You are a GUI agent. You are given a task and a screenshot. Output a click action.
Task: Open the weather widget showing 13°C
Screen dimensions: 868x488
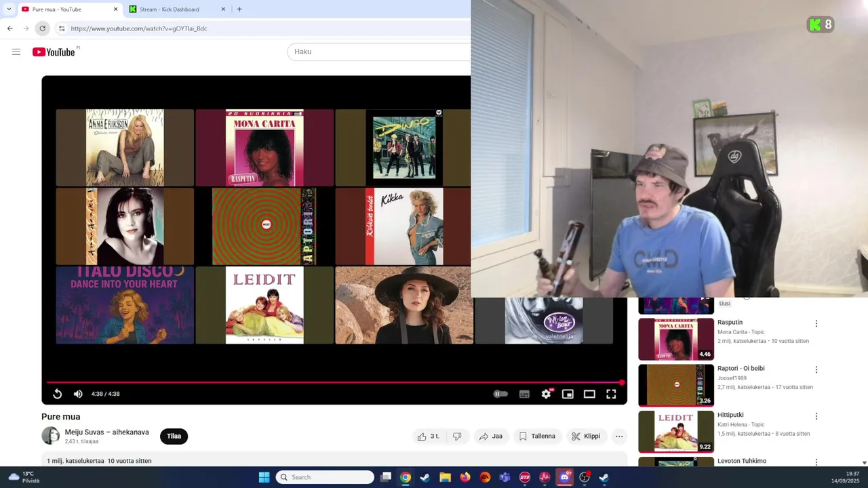click(x=23, y=477)
